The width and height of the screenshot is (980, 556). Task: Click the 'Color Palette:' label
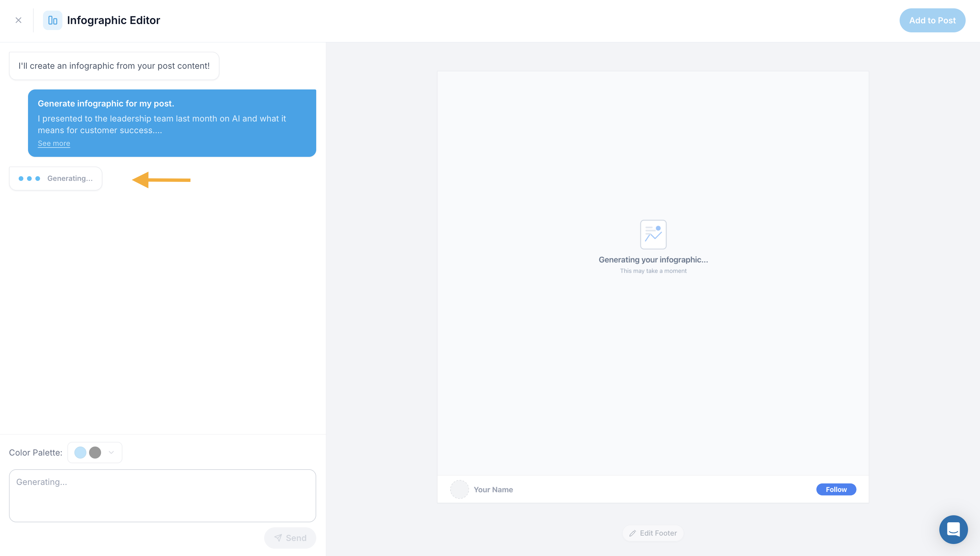35,453
